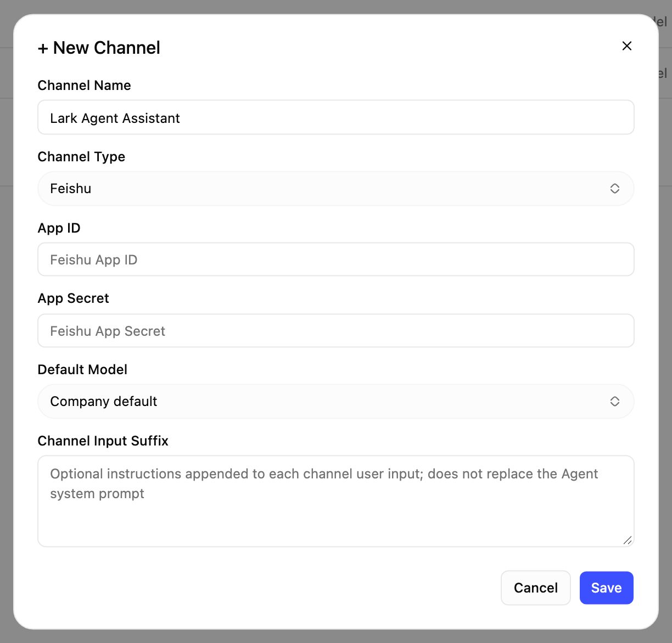The height and width of the screenshot is (643, 672).
Task: Cancel the new channel creation
Action: tap(536, 588)
